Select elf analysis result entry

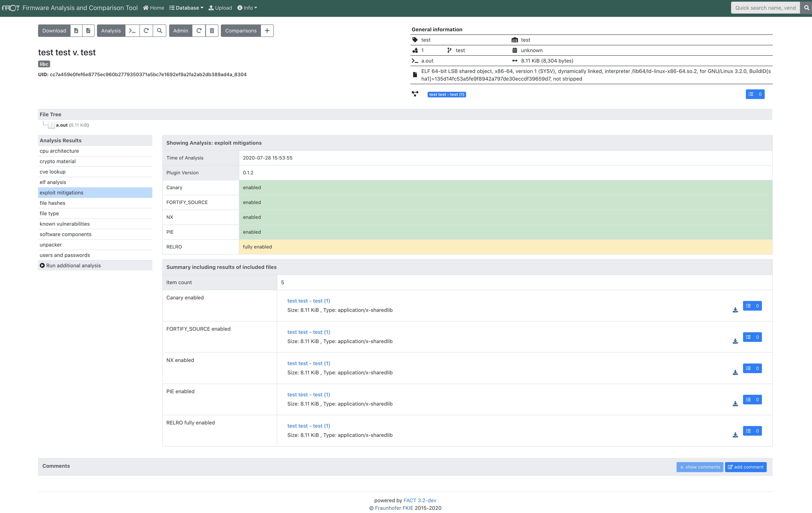tap(53, 182)
